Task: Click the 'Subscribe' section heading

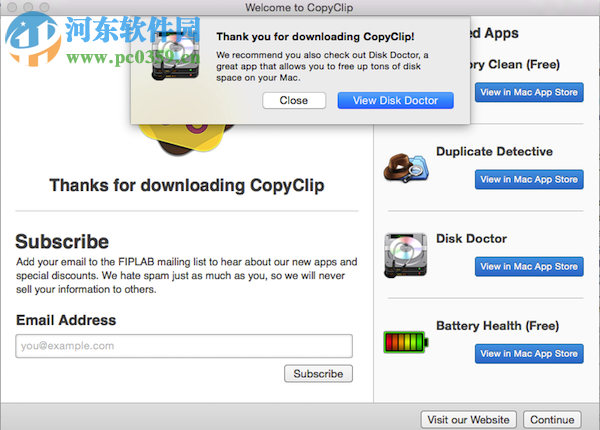Action: click(62, 242)
